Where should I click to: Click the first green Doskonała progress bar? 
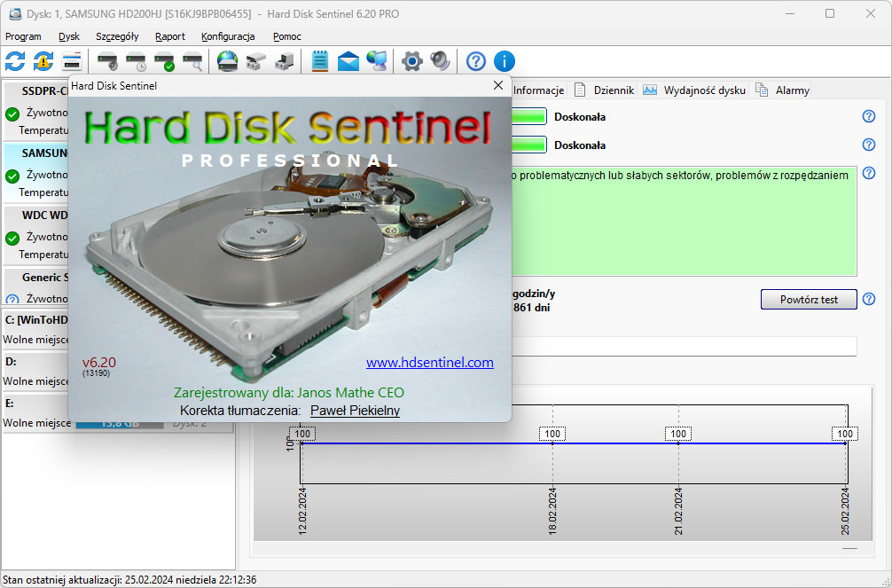(529, 117)
